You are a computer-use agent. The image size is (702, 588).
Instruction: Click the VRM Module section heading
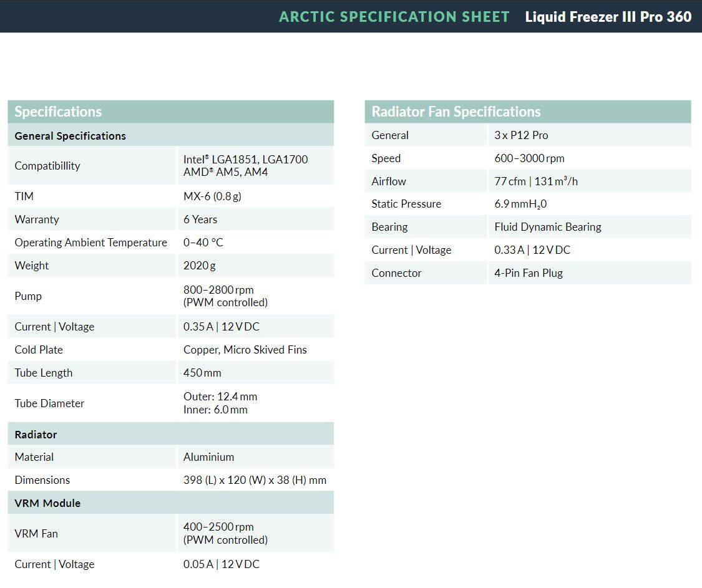[x=47, y=503]
